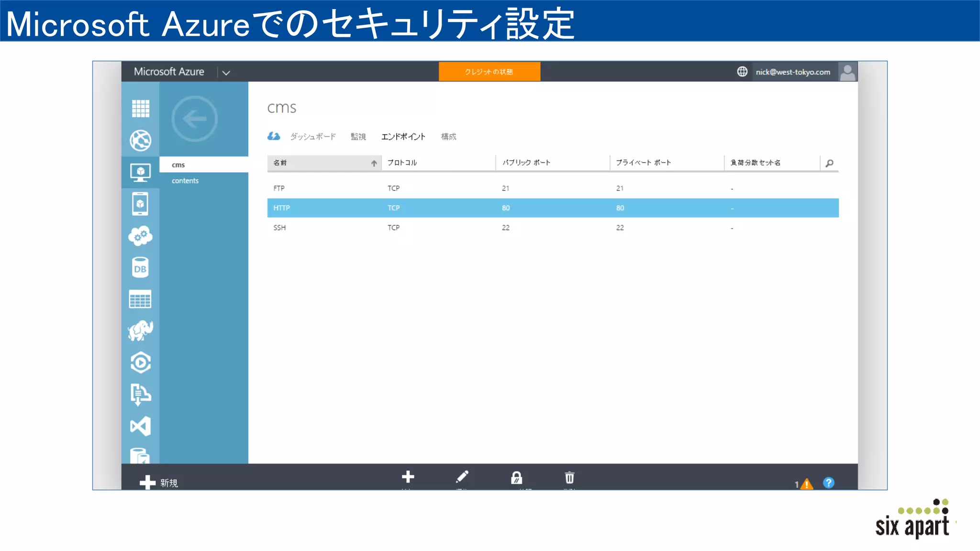Open the Mobile Services phone icon

click(140, 204)
